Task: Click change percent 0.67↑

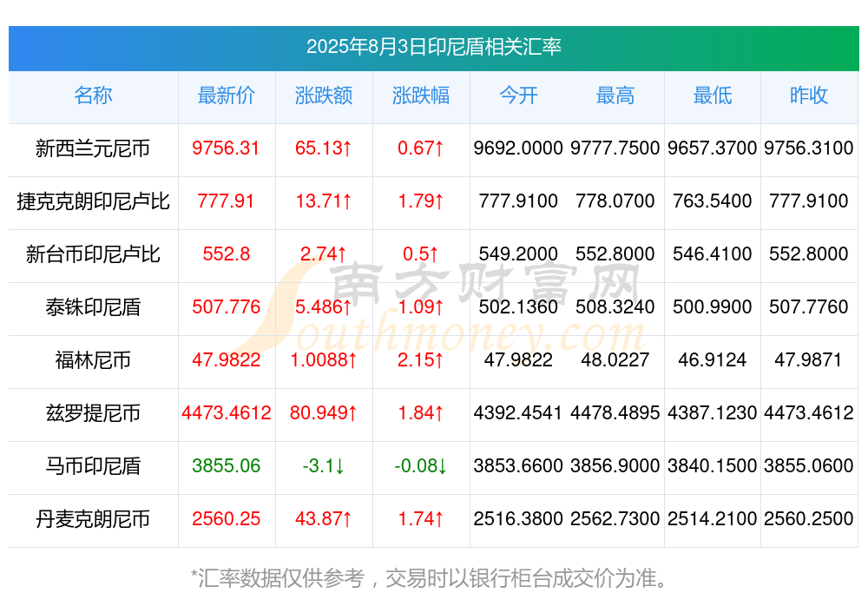Action: pos(421,148)
